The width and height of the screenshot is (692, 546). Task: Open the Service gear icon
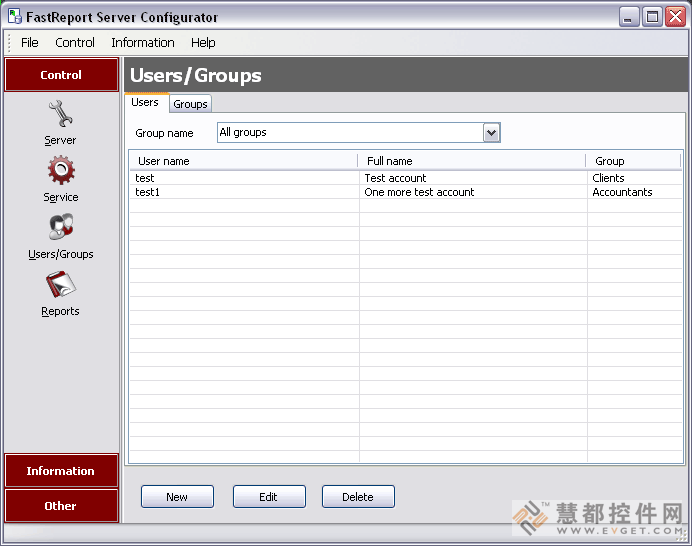click(61, 170)
